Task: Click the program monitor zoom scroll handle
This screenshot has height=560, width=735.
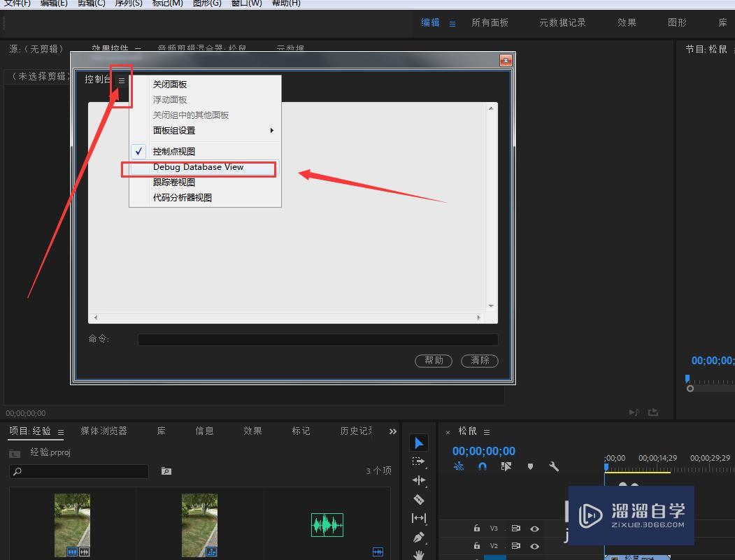Action: tap(690, 389)
